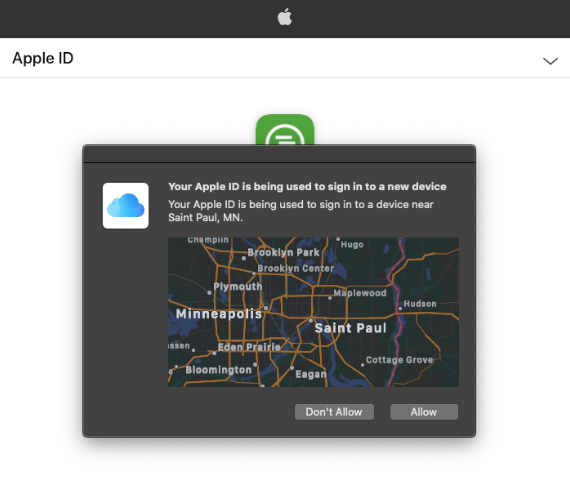Click the iCloud cloud icon

[126, 206]
